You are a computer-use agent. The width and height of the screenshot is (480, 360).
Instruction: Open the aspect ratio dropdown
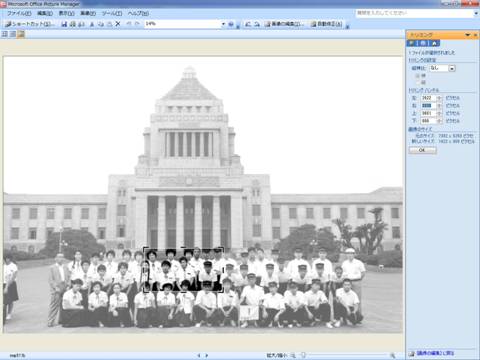[452, 68]
